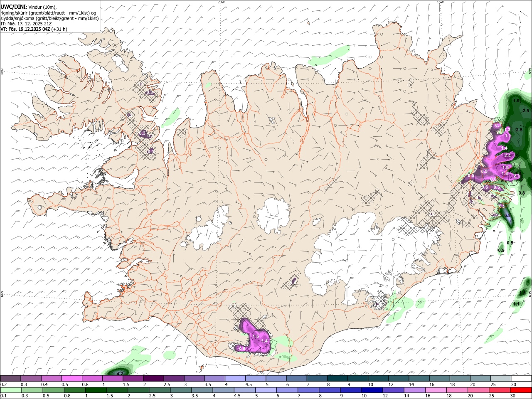
Task: Click the 4.2 precipitation value on the map
Action: (x=120, y=374)
